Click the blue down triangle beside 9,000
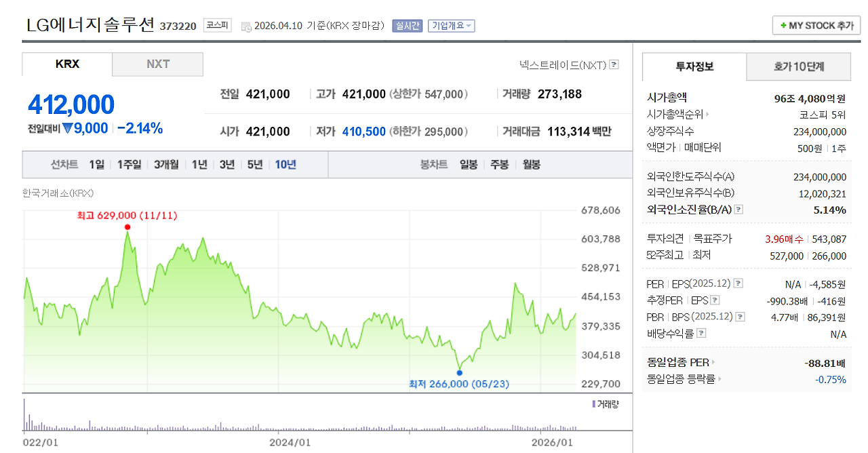 tap(68, 128)
